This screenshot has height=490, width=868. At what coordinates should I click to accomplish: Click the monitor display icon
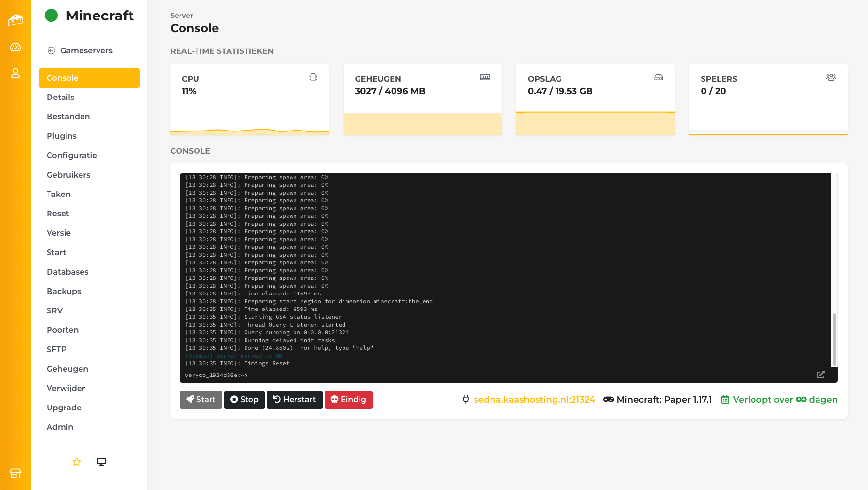coord(101,462)
